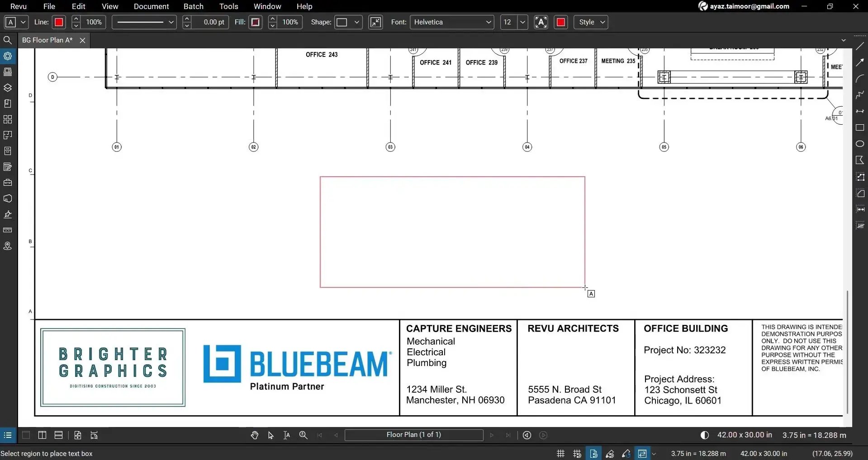Activate the Pan tool in status bar
Image resolution: width=868 pixels, height=460 pixels.
pos(254,435)
